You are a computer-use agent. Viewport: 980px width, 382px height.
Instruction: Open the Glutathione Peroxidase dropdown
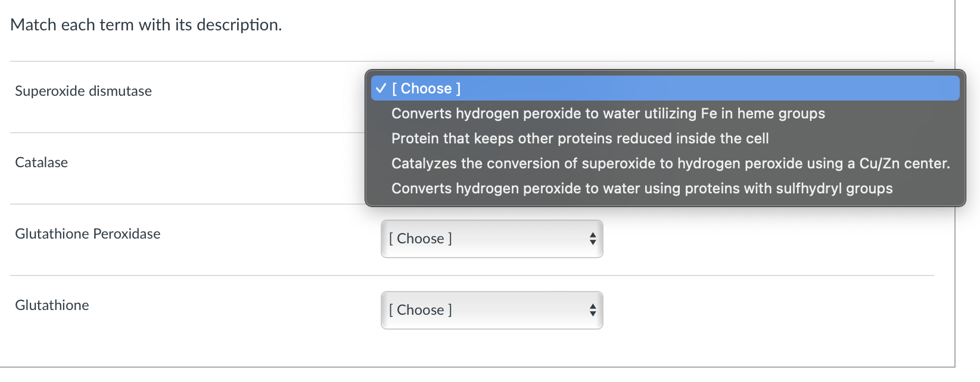click(491, 239)
